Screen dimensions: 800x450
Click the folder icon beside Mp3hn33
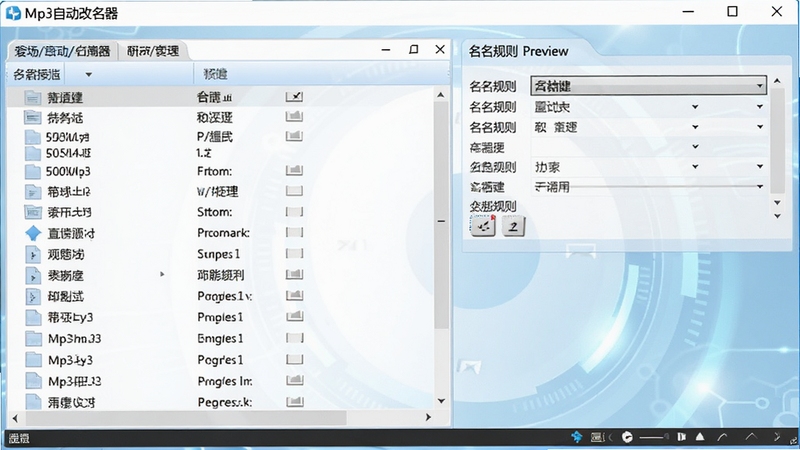[x=33, y=338]
